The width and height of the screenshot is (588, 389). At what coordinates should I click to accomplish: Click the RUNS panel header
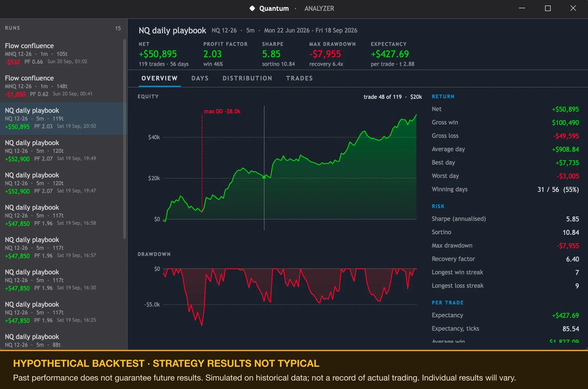point(12,28)
